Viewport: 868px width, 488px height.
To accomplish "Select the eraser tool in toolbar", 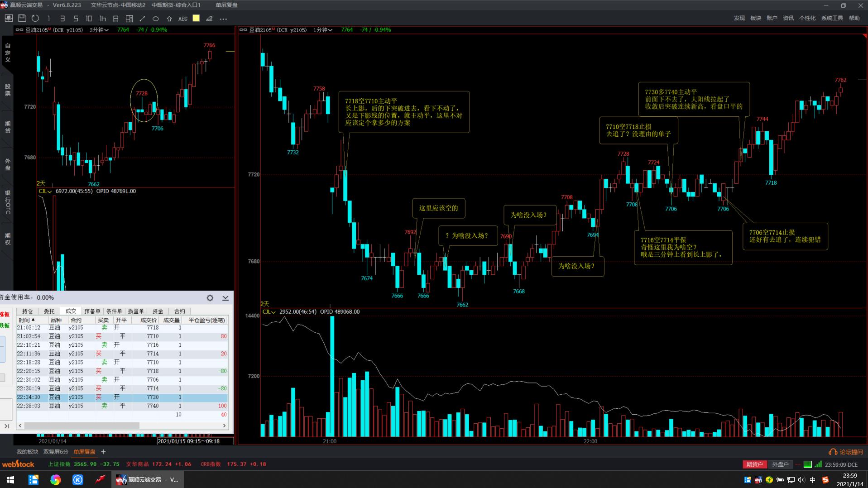I will 209,19.
